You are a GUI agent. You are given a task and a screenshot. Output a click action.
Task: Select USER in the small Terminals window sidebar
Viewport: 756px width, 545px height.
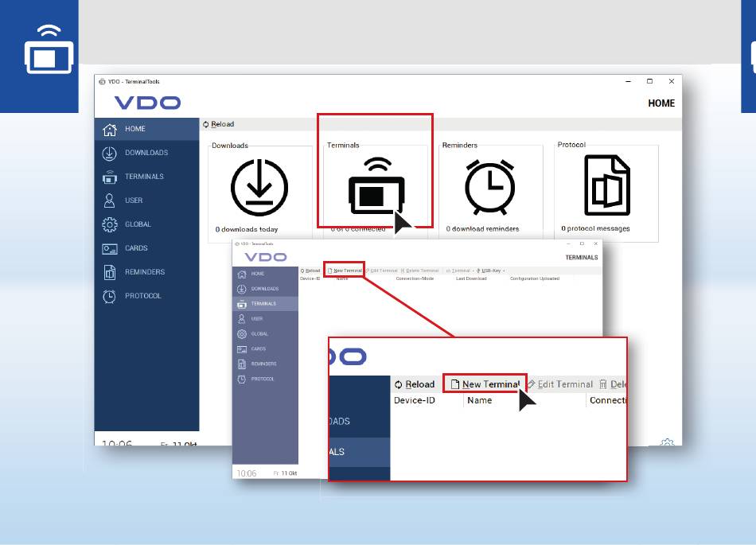[265, 318]
